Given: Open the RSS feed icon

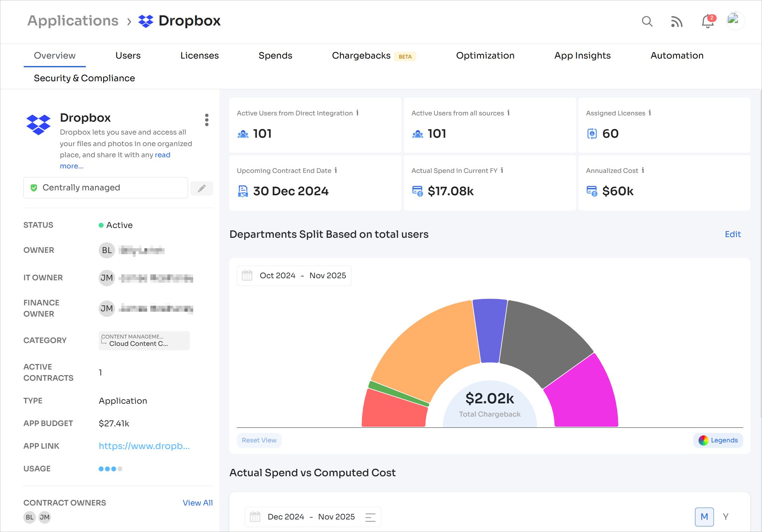Looking at the screenshot, I should pyautogui.click(x=677, y=22).
